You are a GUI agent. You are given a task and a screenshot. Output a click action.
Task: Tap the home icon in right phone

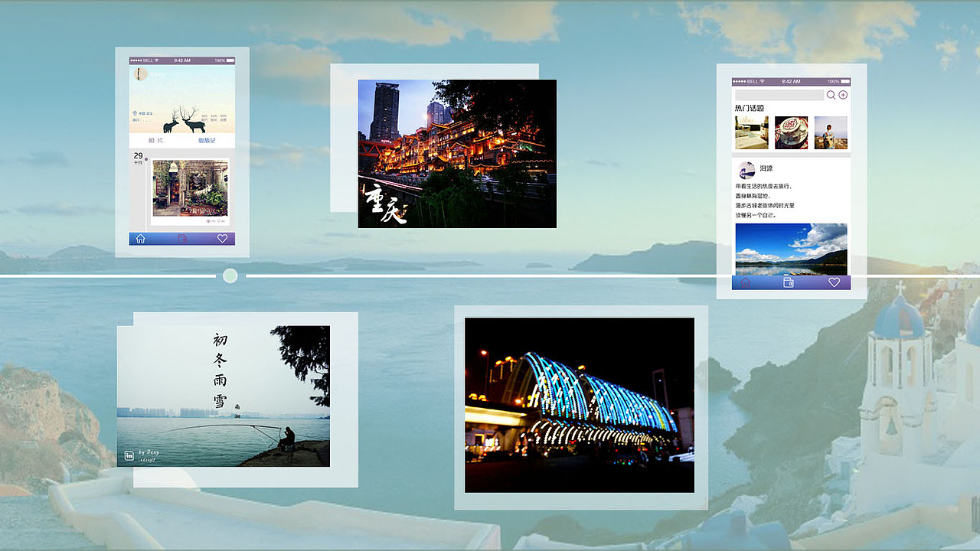point(746,282)
